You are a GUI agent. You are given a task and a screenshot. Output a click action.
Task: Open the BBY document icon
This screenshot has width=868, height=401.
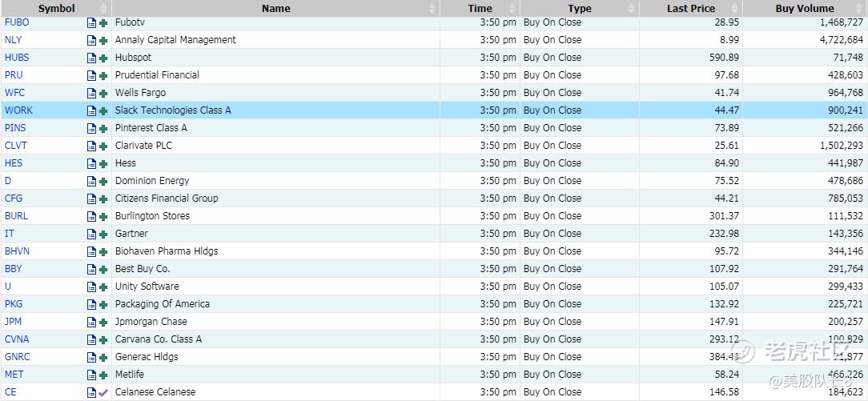pos(91,270)
